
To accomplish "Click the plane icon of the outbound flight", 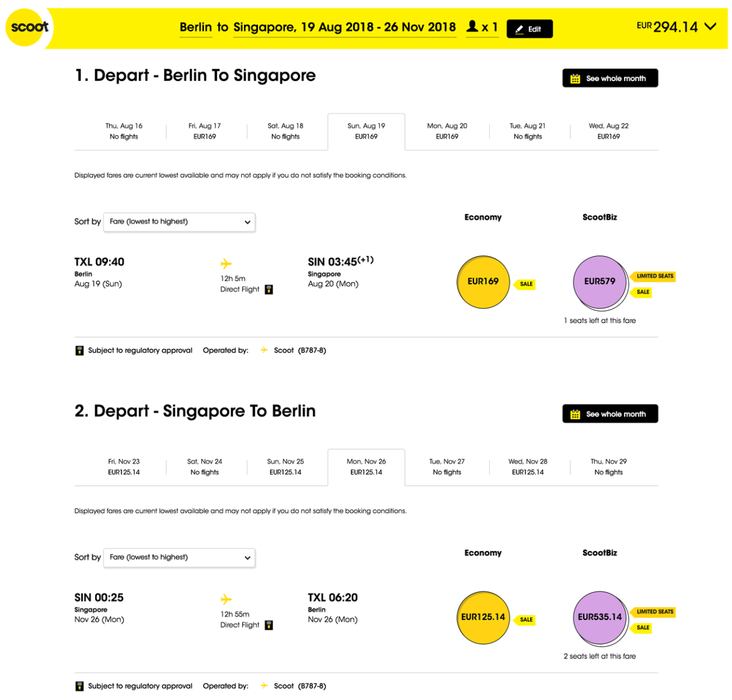I will [x=226, y=263].
